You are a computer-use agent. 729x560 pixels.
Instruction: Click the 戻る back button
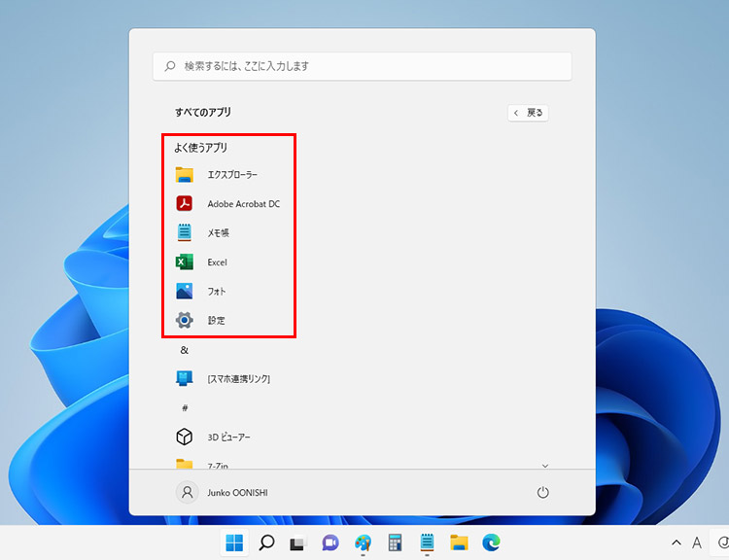(x=528, y=113)
